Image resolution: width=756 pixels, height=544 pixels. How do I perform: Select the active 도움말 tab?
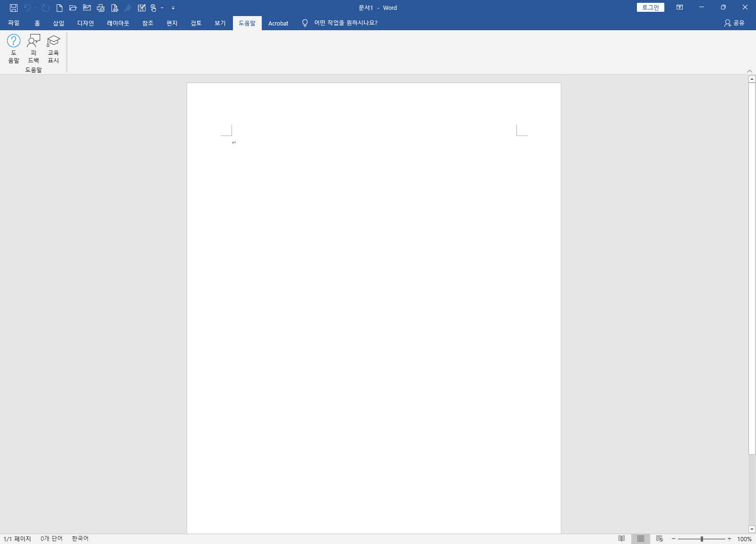coord(247,23)
